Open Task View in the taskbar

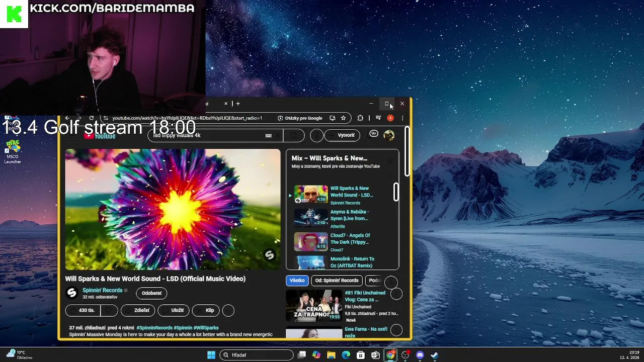pyautogui.click(x=301, y=355)
